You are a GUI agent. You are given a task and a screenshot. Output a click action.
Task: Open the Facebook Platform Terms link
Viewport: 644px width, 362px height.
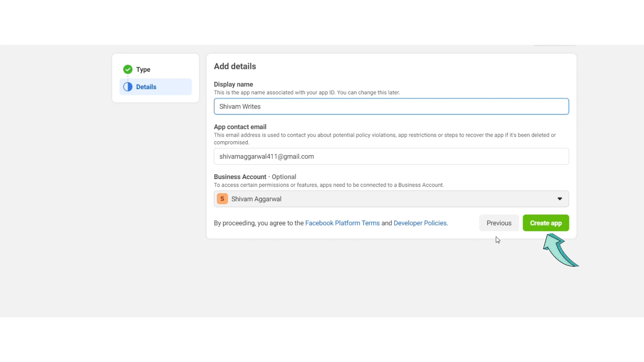pos(342,223)
